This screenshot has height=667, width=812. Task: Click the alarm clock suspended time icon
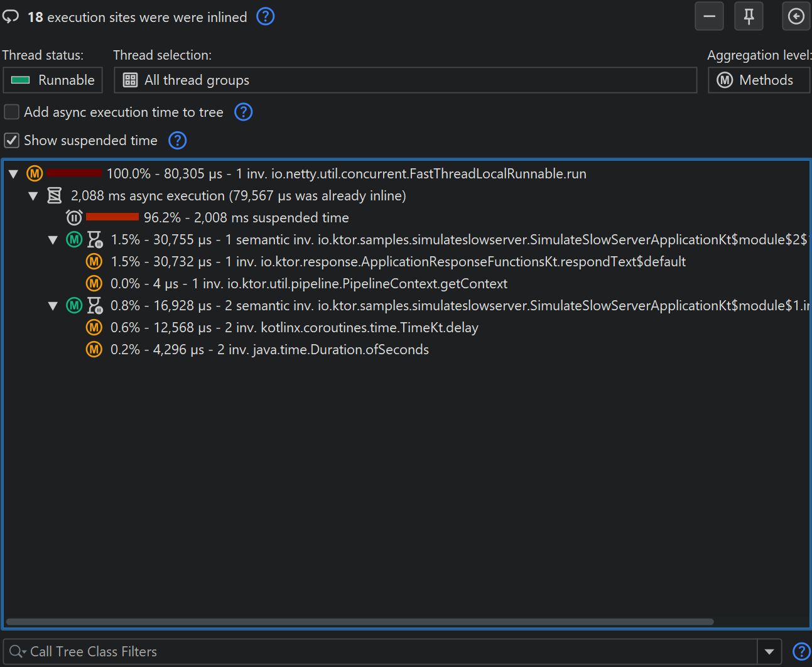pos(74,217)
